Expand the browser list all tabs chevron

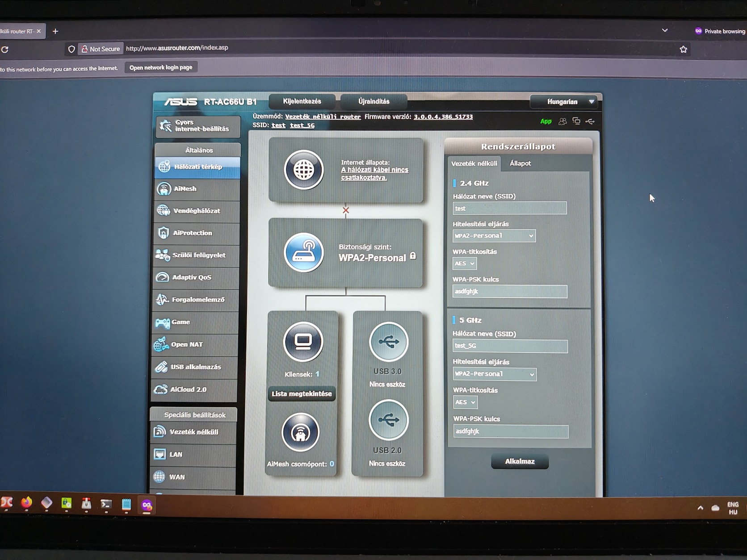665,30
